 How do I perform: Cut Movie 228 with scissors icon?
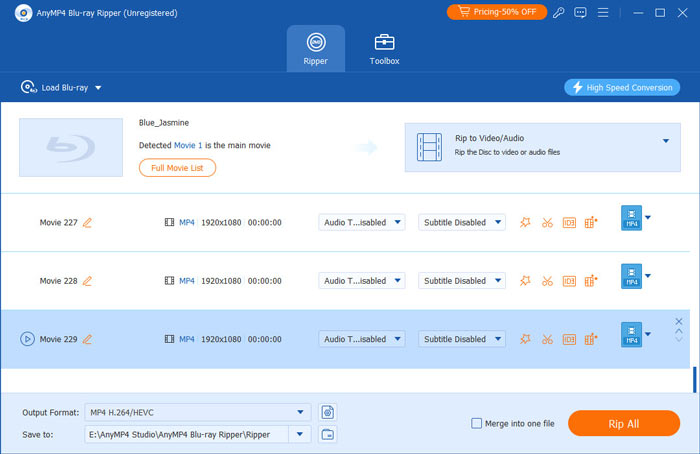pyautogui.click(x=547, y=281)
